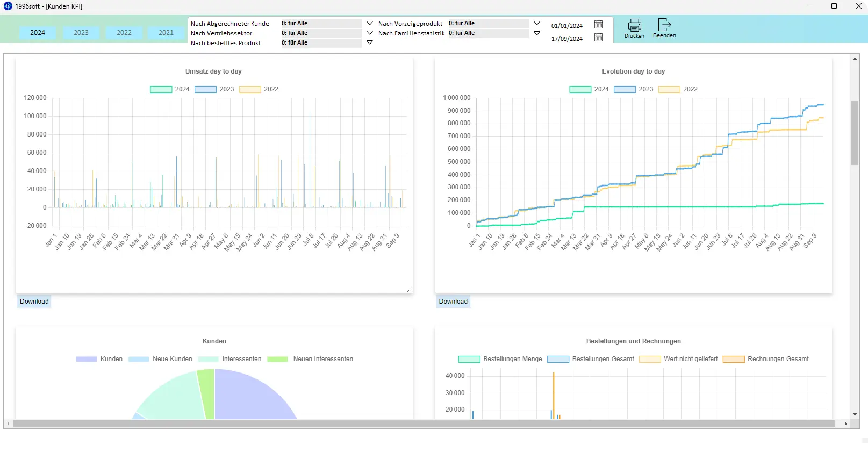Select the 2022 year tab
Screen dimensions: 868x459
pos(124,33)
